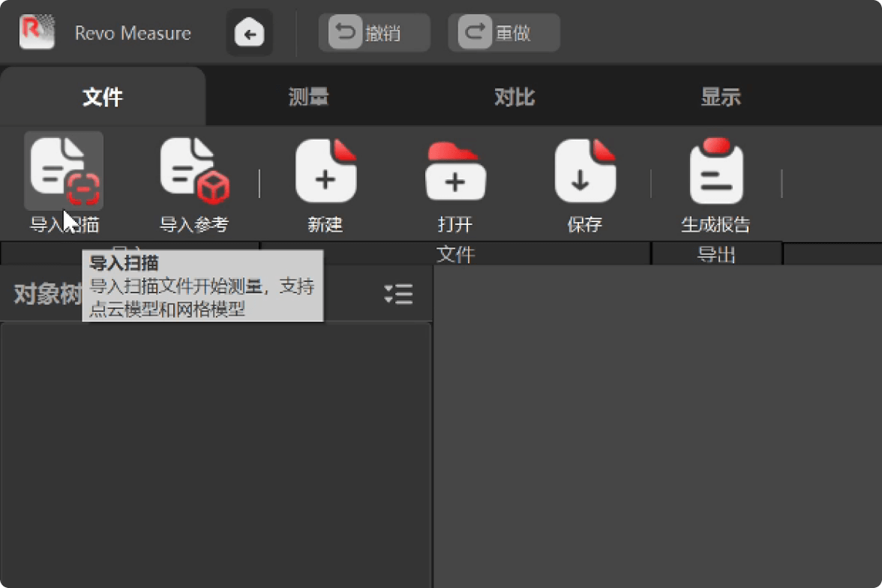
Task: Click the 文件 group label under the toolbar
Action: pos(455,254)
